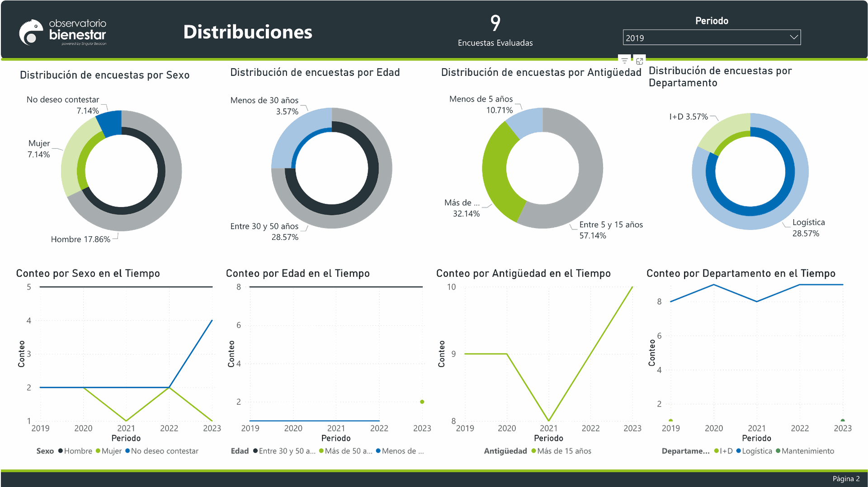Select Mujer in the Sexo legend
Image resolution: width=868 pixels, height=487 pixels.
pyautogui.click(x=109, y=451)
